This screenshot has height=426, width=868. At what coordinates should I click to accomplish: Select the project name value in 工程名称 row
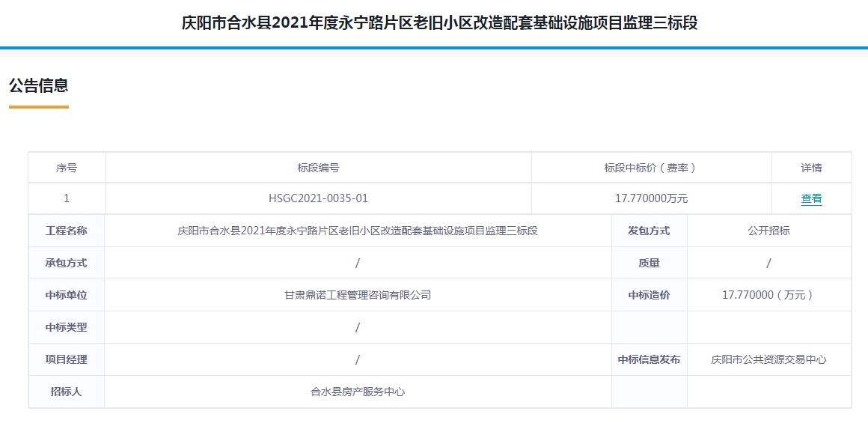tap(358, 231)
